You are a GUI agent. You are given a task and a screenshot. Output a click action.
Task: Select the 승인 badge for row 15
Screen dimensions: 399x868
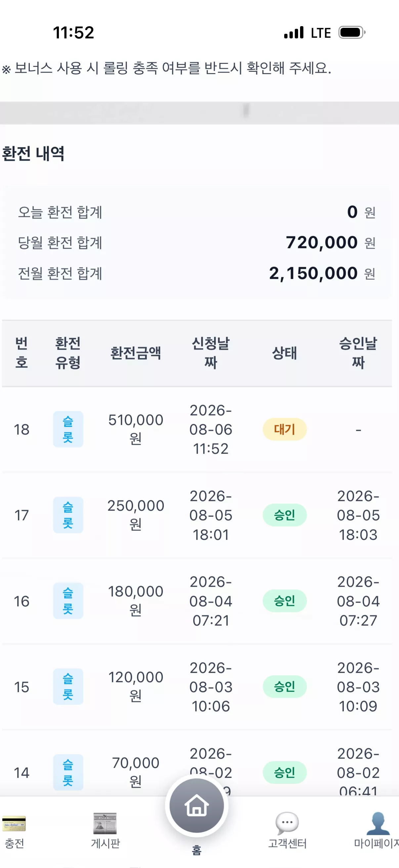(x=285, y=686)
